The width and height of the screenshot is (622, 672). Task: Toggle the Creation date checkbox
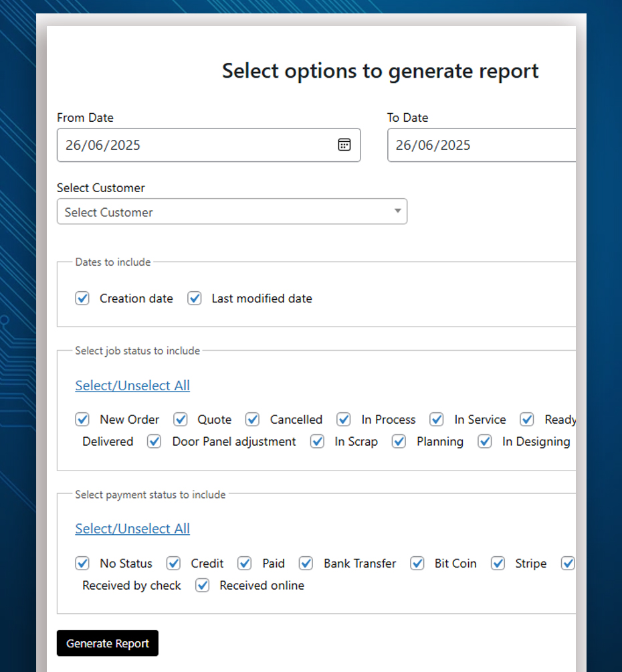click(82, 299)
